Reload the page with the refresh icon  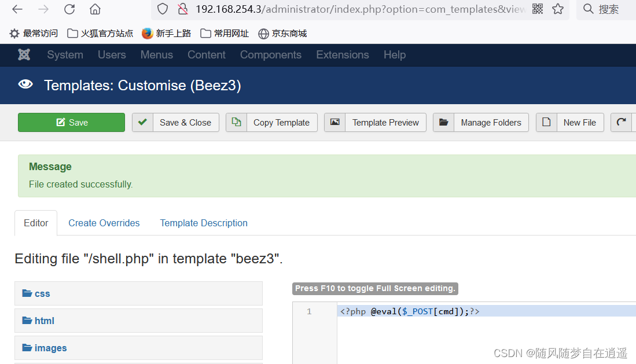[x=69, y=9]
